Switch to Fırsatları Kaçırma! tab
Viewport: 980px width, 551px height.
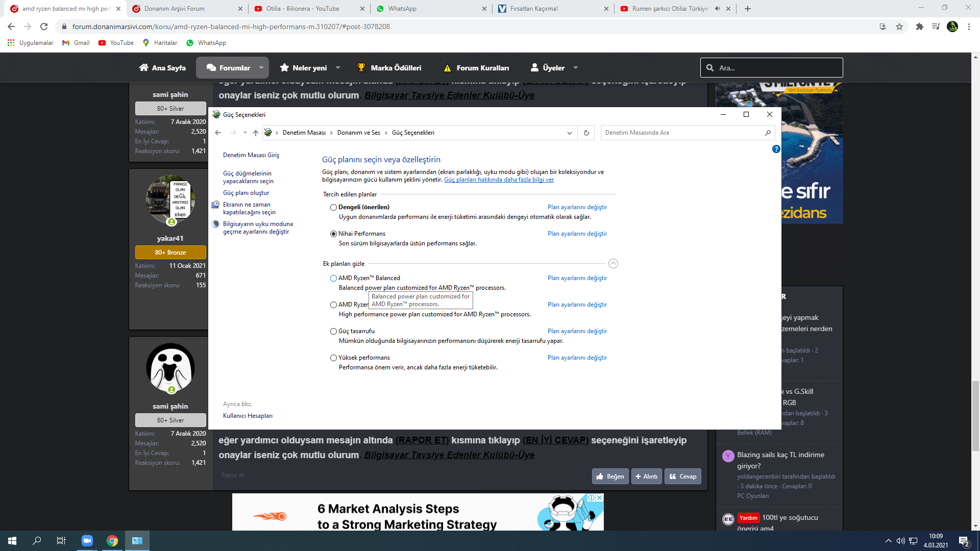point(554,9)
